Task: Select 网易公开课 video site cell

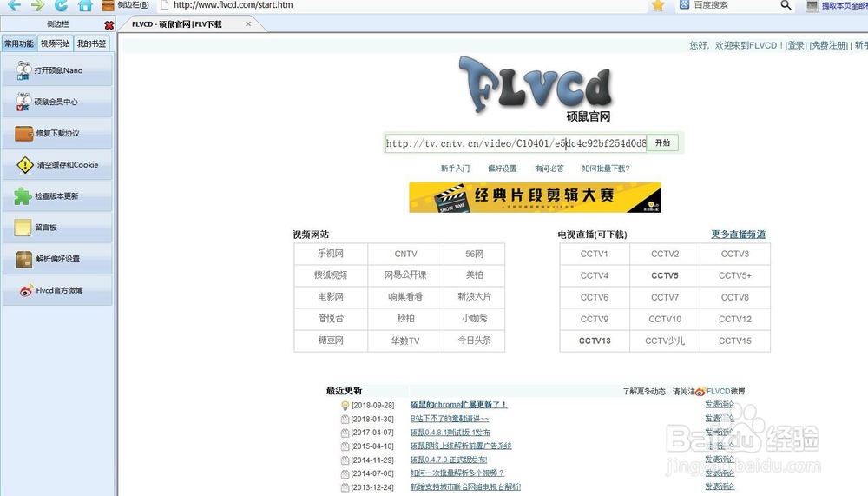Action: [x=405, y=275]
